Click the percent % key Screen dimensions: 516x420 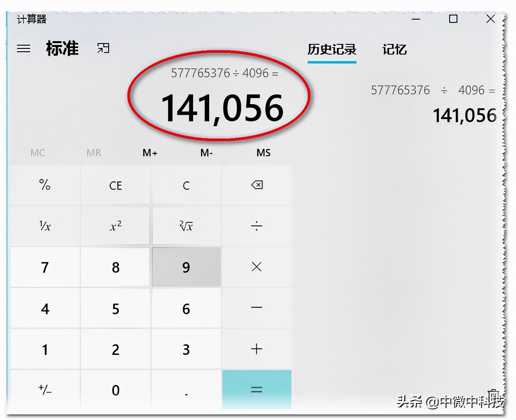tap(45, 185)
